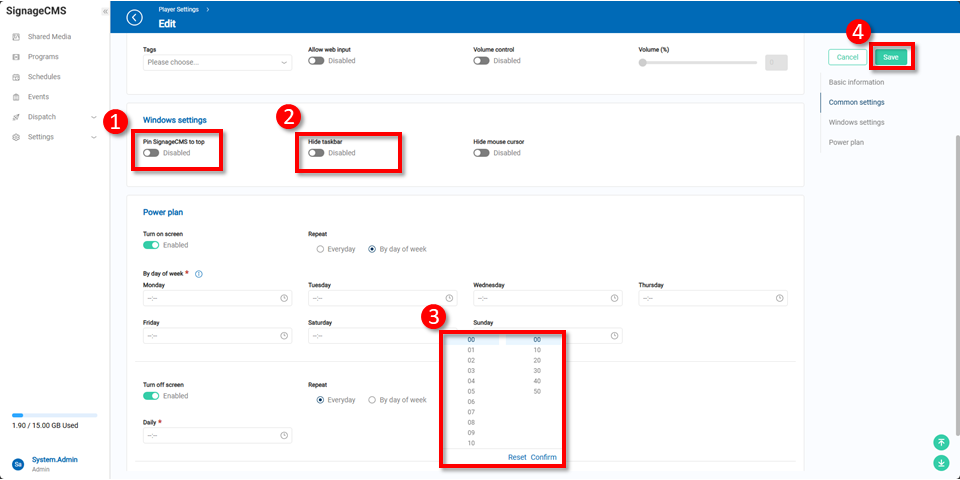
Task: Click the Volume (%) slider track
Action: [x=698, y=62]
